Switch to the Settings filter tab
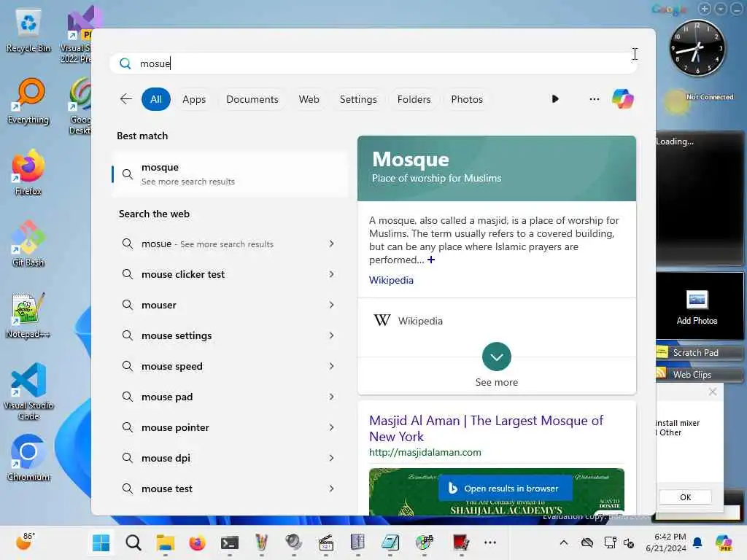 click(x=357, y=99)
